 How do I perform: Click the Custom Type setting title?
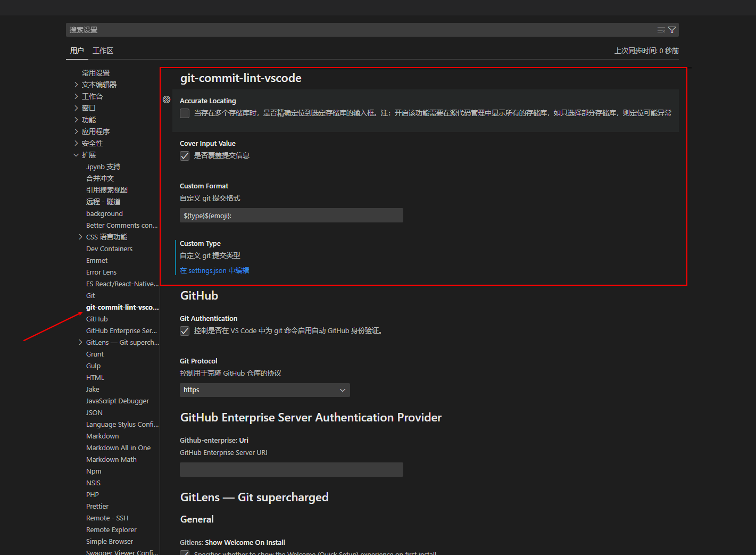point(200,243)
